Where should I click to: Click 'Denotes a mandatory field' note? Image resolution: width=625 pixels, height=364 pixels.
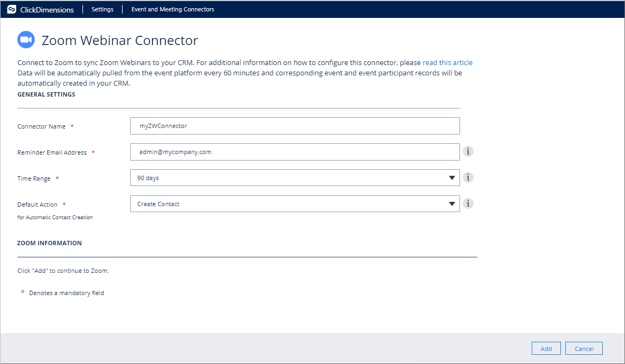tap(67, 293)
